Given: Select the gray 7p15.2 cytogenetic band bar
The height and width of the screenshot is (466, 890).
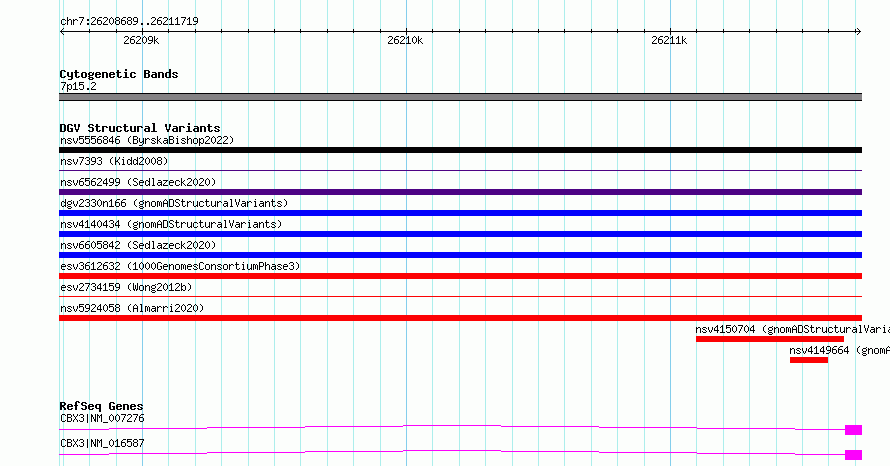Looking at the screenshot, I should 460,97.
